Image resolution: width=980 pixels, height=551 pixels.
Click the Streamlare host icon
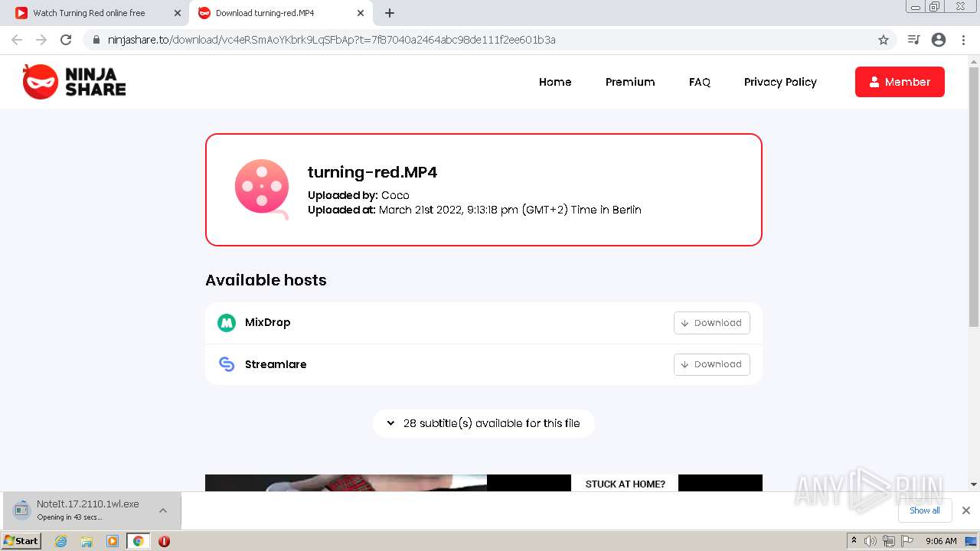click(x=227, y=364)
